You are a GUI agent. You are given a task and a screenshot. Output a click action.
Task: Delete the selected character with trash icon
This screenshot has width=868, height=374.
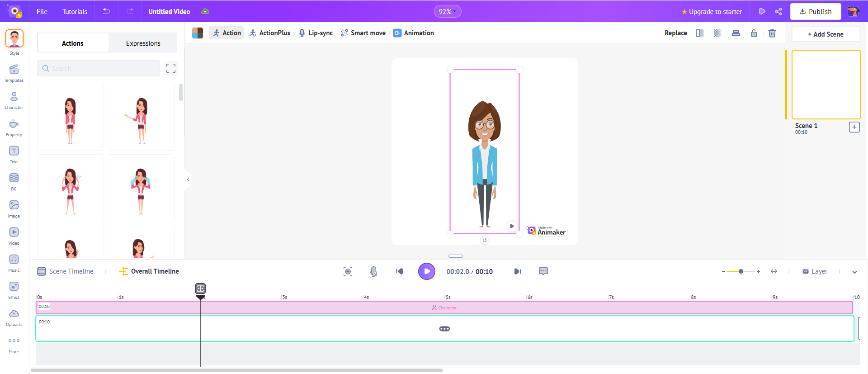[772, 33]
